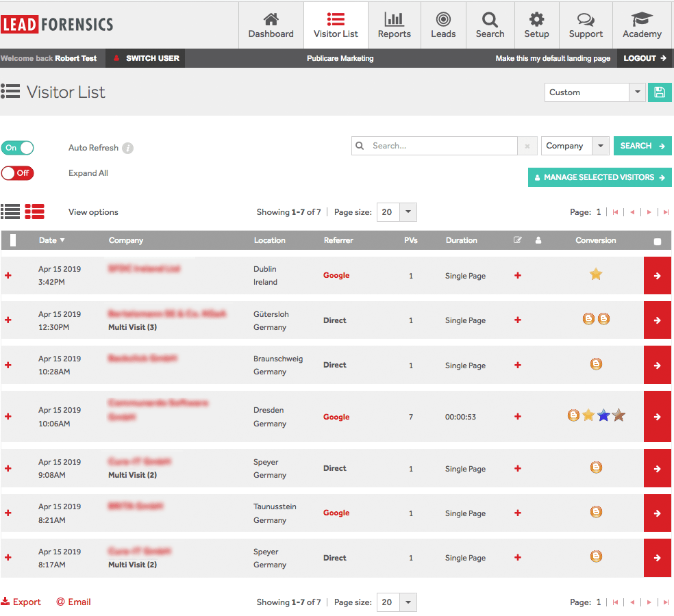Save the Custom view with the disk icon
The image size is (674, 616).
(660, 92)
